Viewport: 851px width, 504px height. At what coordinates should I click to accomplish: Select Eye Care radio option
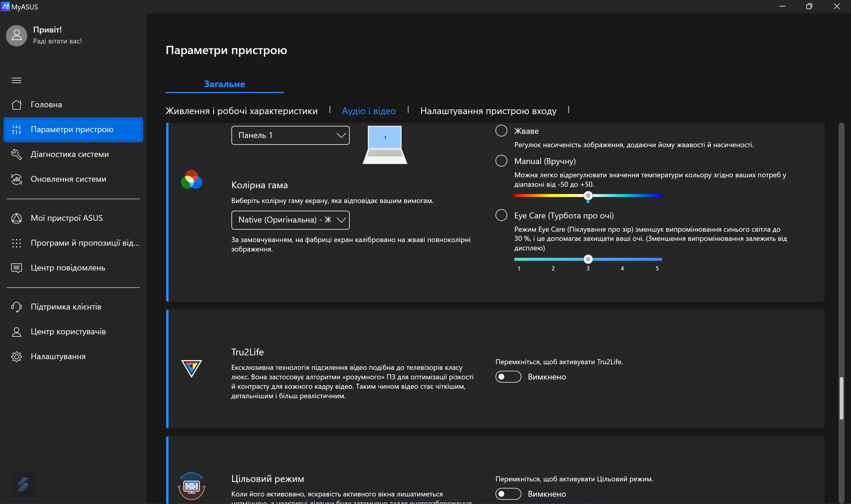[x=501, y=215]
